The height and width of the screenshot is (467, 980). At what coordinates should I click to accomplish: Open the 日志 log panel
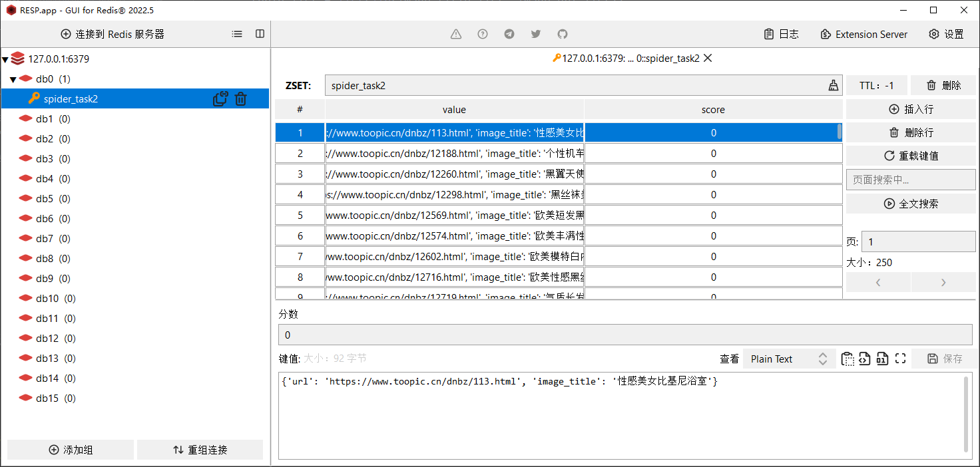[x=781, y=34]
